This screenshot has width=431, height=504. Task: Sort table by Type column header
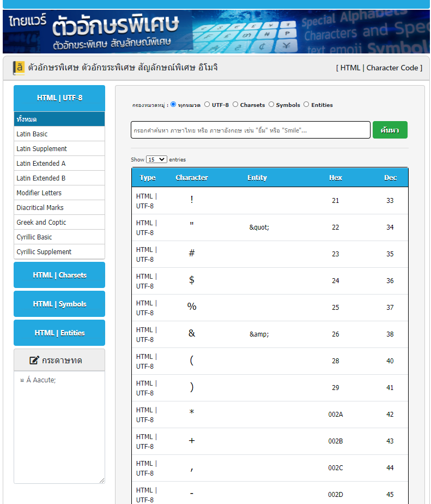pyautogui.click(x=148, y=177)
